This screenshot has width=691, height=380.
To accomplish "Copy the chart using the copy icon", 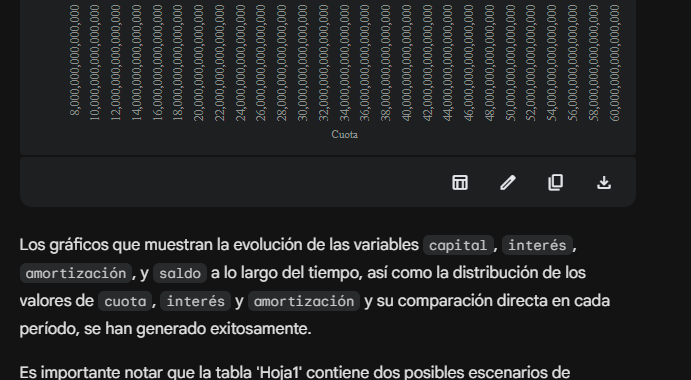I will point(555,183).
